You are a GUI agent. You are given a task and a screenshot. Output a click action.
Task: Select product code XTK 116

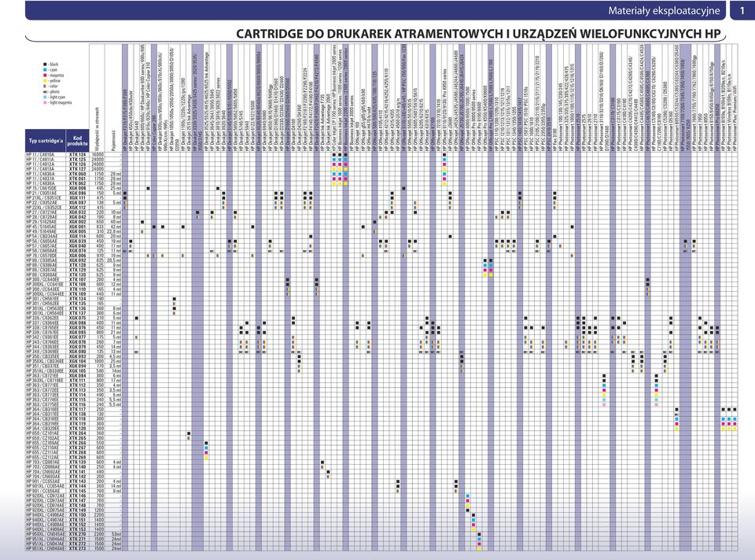point(77,404)
